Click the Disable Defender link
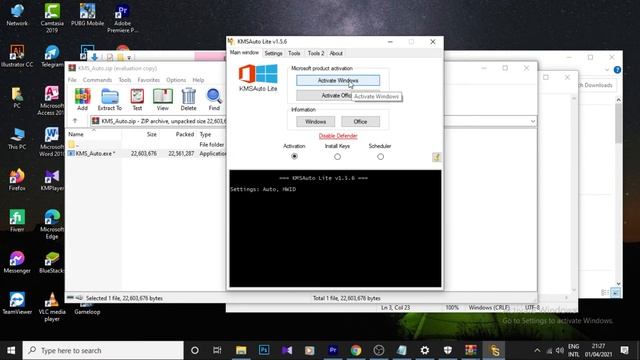Image resolution: width=640 pixels, height=360 pixels. [338, 136]
